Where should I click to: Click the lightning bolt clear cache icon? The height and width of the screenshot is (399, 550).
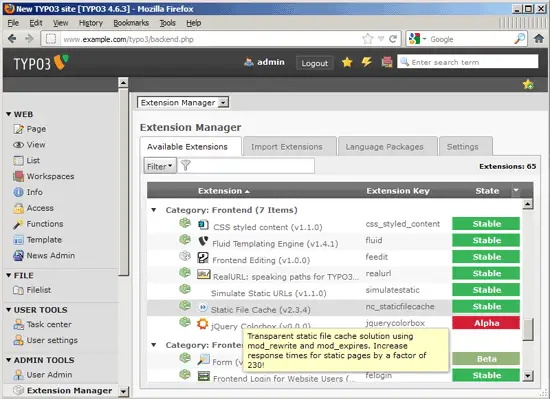point(367,62)
